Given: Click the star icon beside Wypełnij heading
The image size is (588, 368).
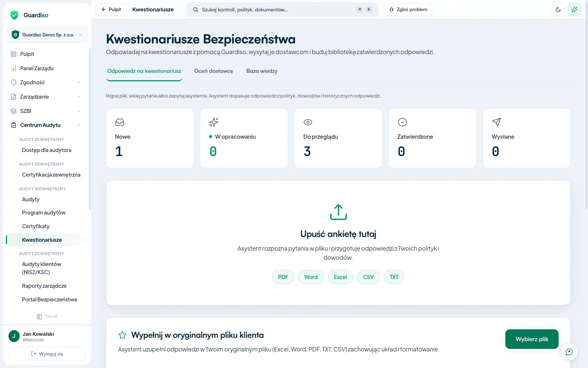Looking at the screenshot, I should pos(122,335).
